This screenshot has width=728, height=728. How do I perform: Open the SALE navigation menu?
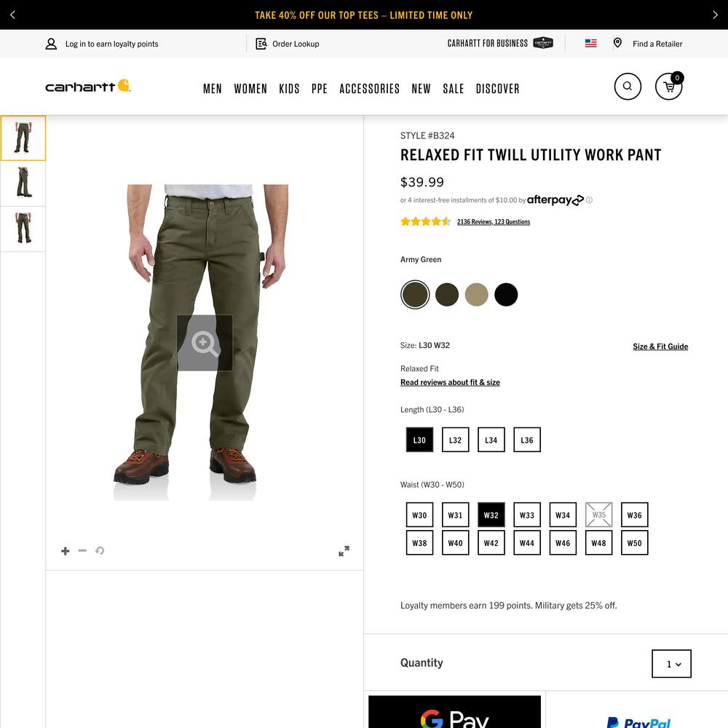[453, 89]
